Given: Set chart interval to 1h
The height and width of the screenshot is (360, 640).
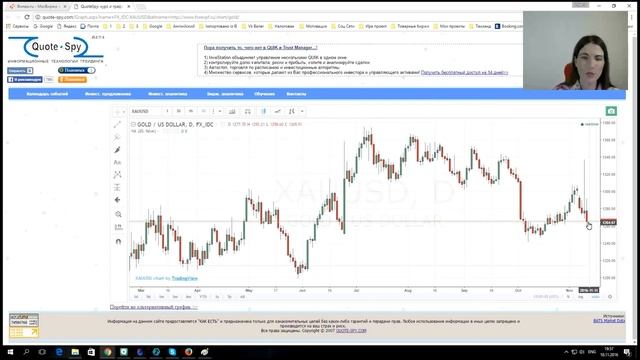Looking at the screenshot, I should [191, 111].
